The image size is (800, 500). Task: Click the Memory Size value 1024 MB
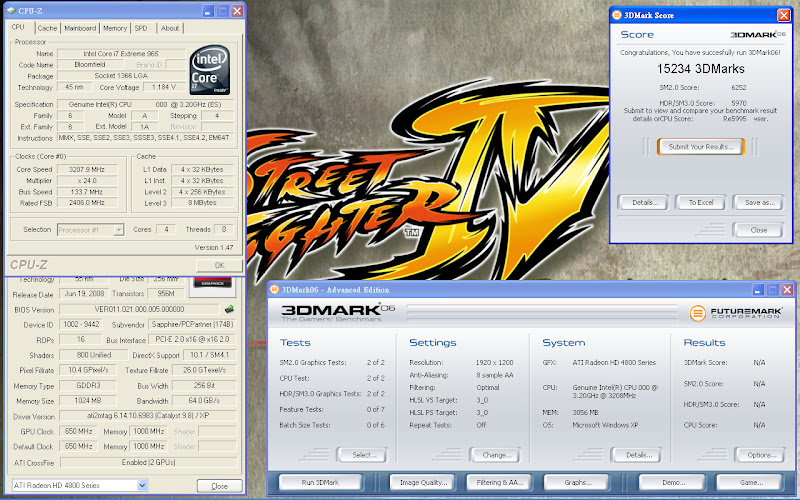point(88,401)
